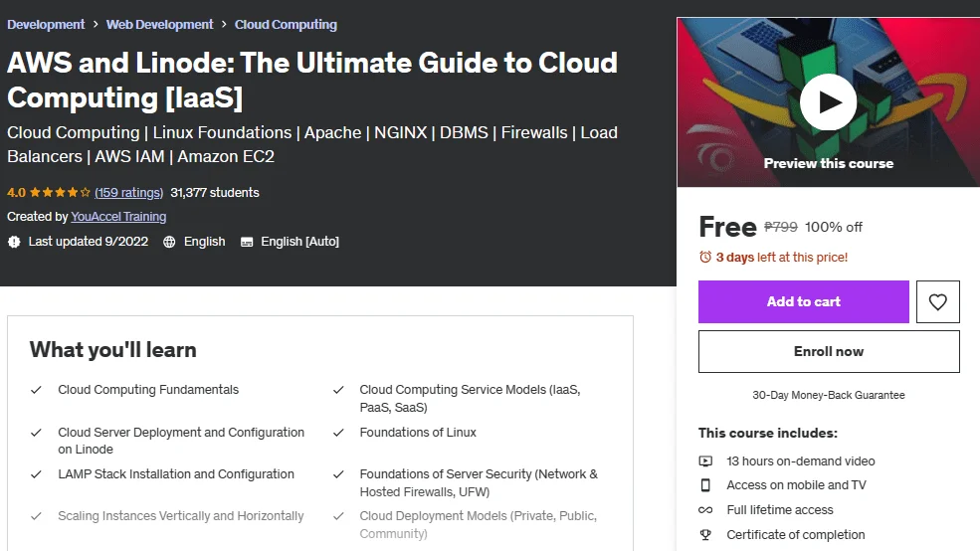Screen dimensions: 980x551
Task: Click 'Certificate of completion' text
Action: click(x=795, y=535)
